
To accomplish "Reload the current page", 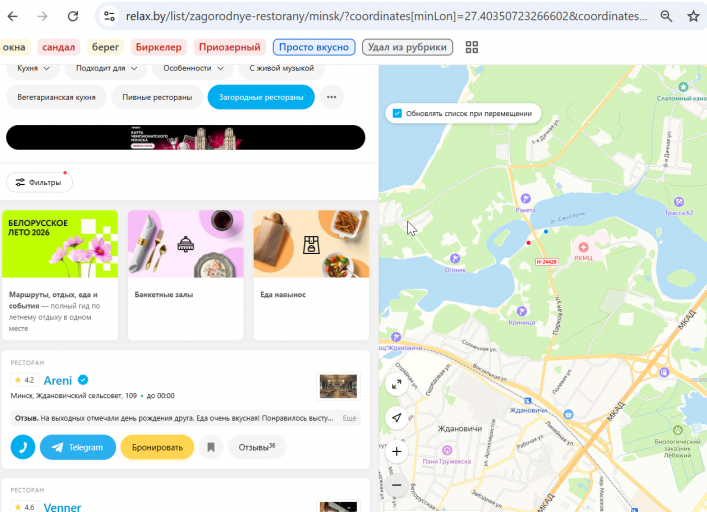I will click(73, 17).
